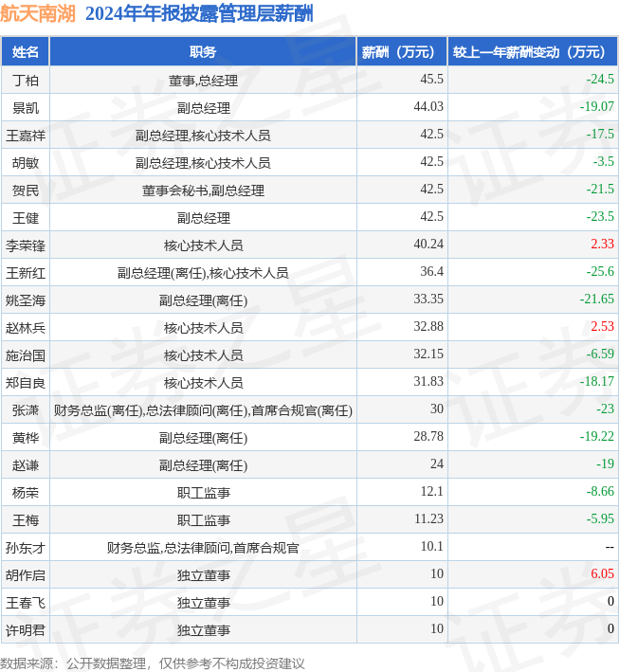Click the name cell 李荣锋
The height and width of the screenshot is (672, 619).
point(26,245)
